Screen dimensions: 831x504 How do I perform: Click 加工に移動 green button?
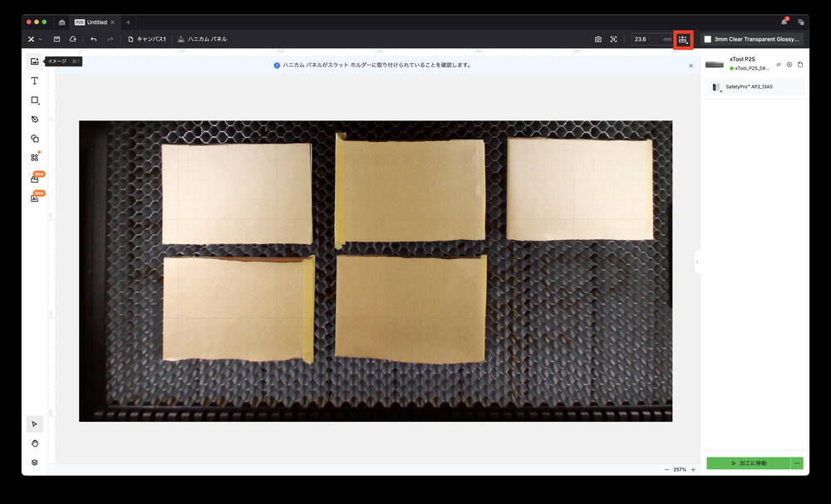point(749,463)
